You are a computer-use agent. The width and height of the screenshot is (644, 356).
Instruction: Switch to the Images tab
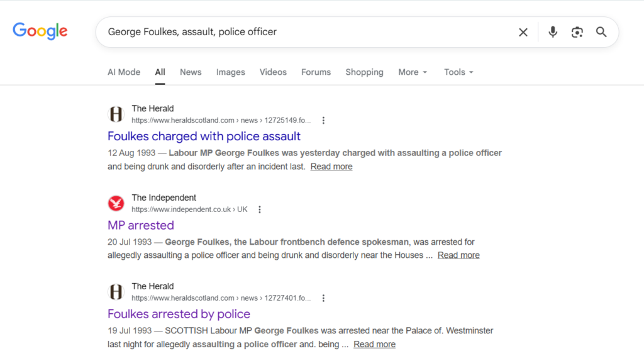tap(230, 72)
